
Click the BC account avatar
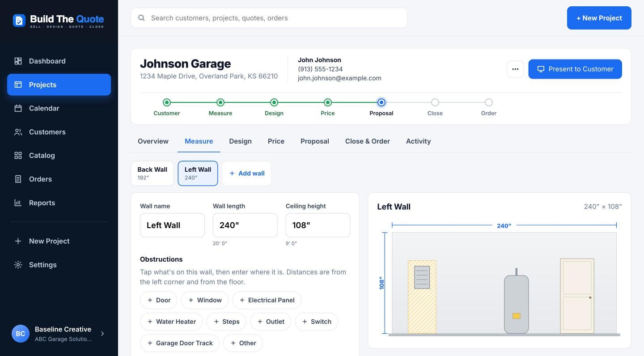point(20,334)
